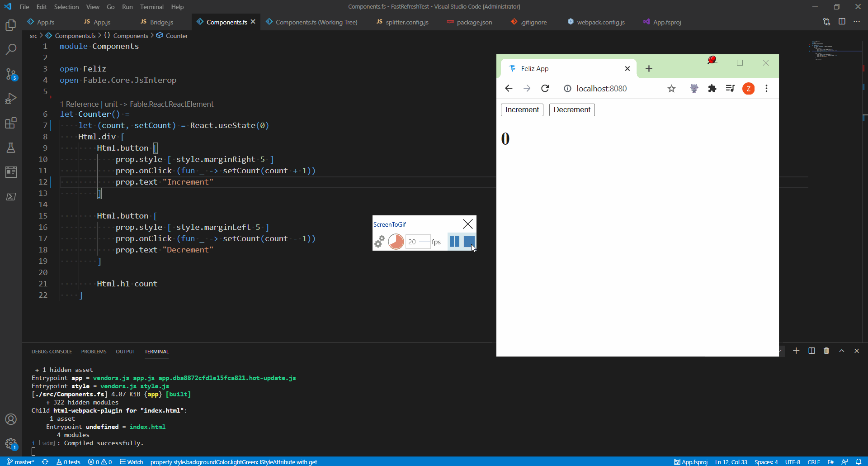Viewport: 868px width, 466px height.
Task: Expand the Counter breadcrumb
Action: coord(176,35)
